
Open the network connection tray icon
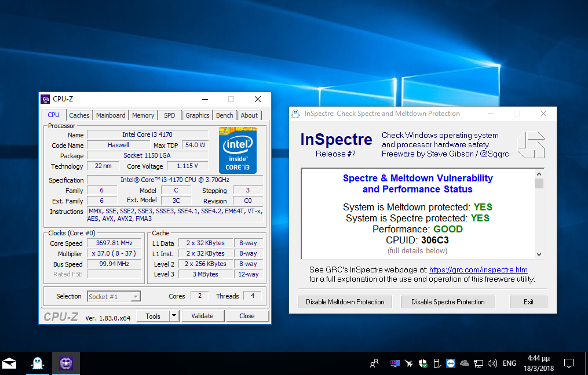click(478, 363)
